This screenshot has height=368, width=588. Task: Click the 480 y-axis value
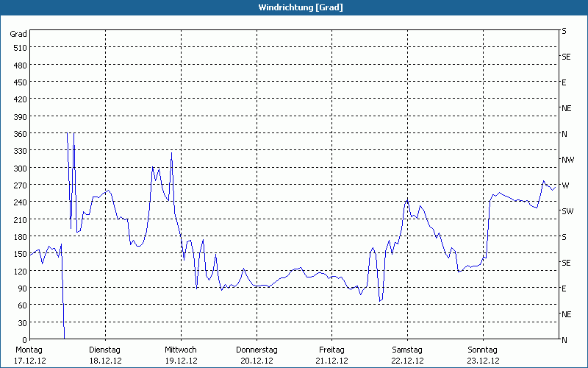tap(21, 66)
